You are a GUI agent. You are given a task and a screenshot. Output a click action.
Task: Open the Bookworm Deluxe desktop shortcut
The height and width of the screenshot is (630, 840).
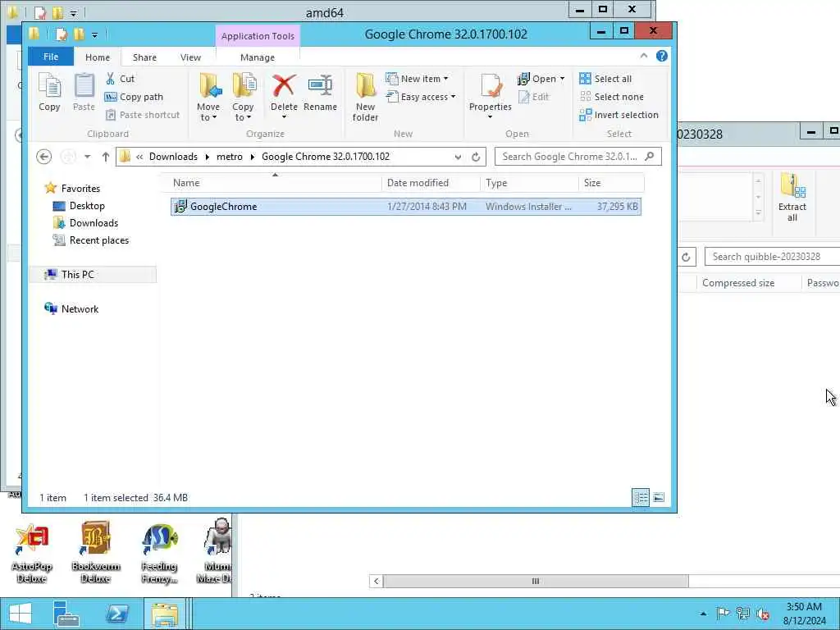click(95, 554)
